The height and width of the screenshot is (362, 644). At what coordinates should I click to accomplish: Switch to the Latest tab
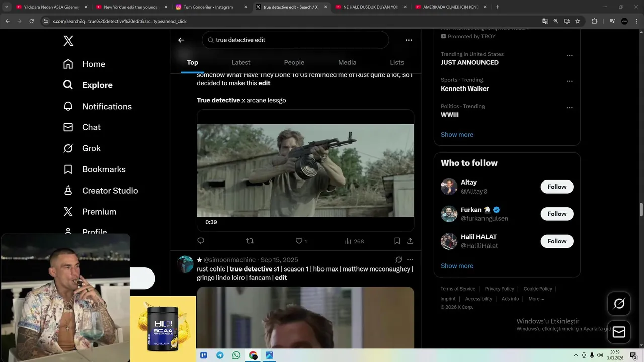[x=241, y=63]
